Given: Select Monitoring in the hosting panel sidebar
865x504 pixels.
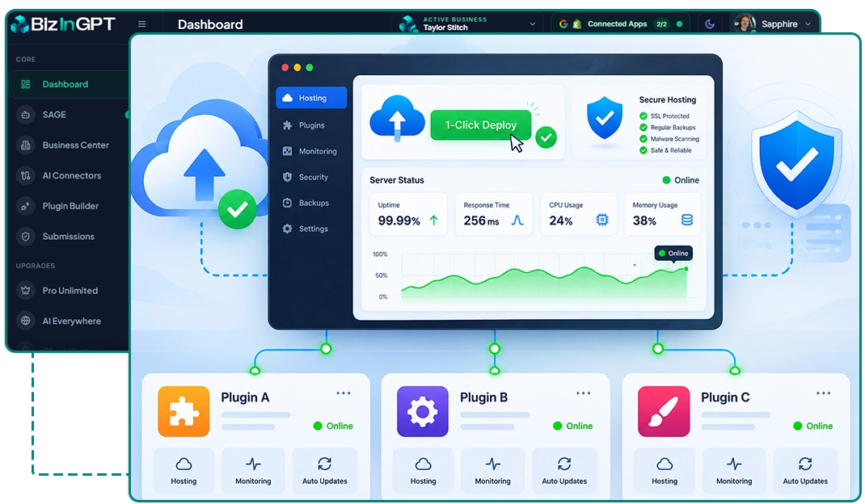Looking at the screenshot, I should pyautogui.click(x=311, y=151).
